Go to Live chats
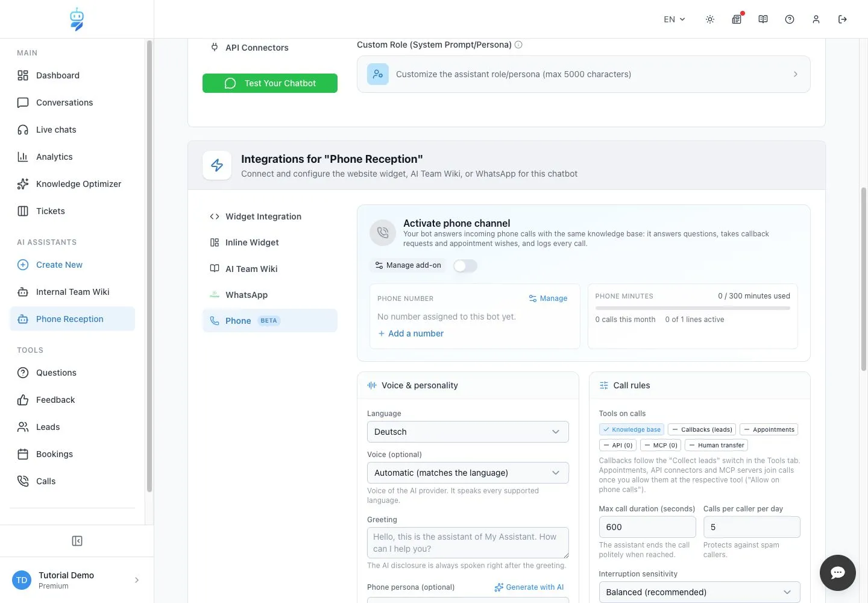 click(x=72, y=130)
